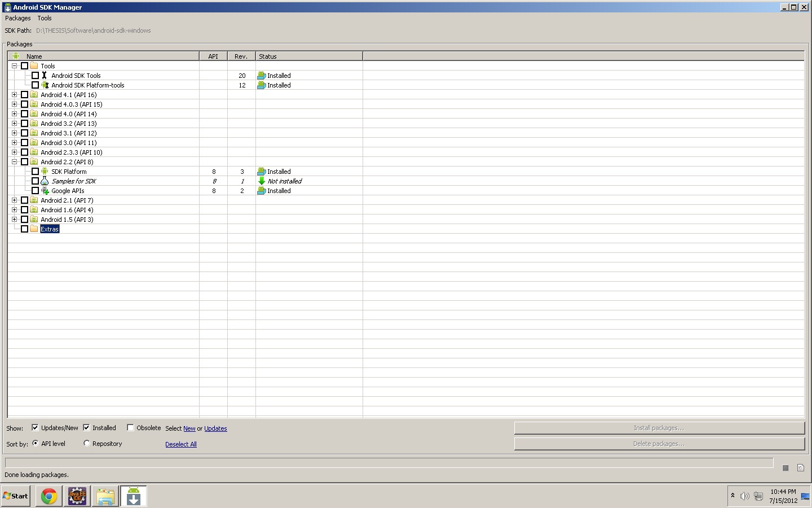The width and height of the screenshot is (812, 508).
Task: Select the API level sort option
Action: pyautogui.click(x=36, y=443)
